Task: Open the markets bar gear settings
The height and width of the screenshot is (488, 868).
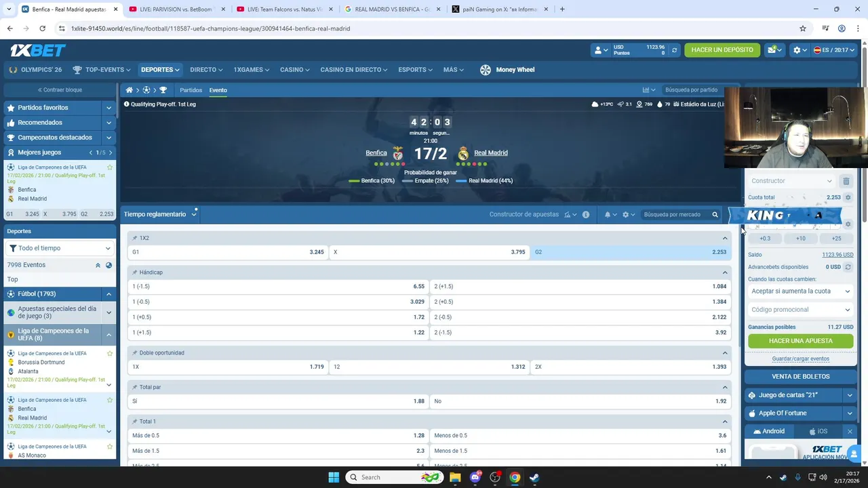Action: pyautogui.click(x=628, y=215)
